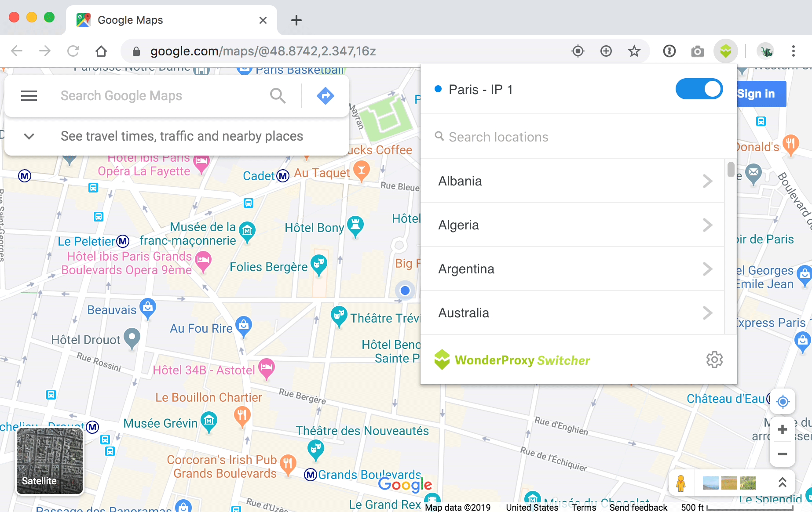Click the camera screenshot extension icon
Screen dimensions: 812x512
pos(697,51)
